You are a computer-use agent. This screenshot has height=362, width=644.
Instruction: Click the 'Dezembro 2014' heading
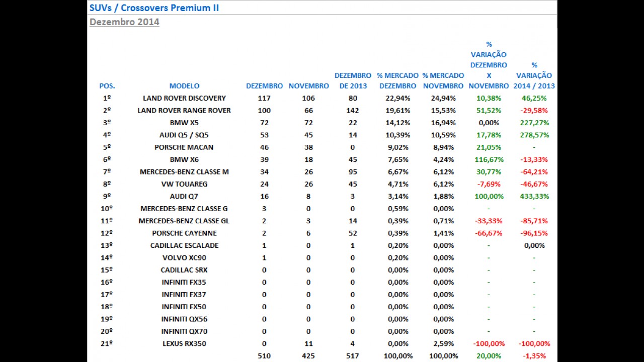[x=124, y=22]
